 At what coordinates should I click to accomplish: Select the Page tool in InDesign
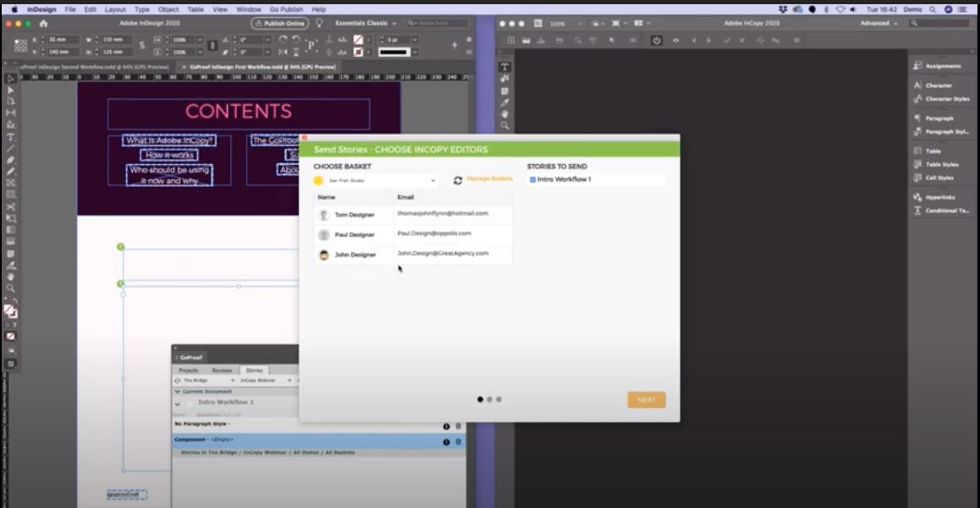11,102
